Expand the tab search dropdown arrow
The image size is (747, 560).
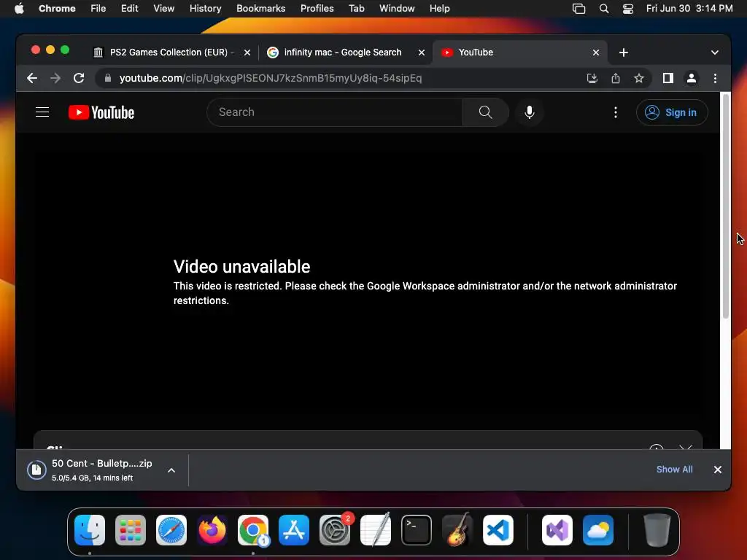click(x=715, y=52)
